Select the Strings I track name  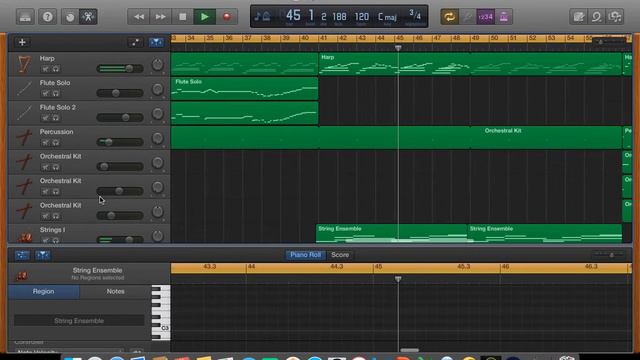[52, 230]
